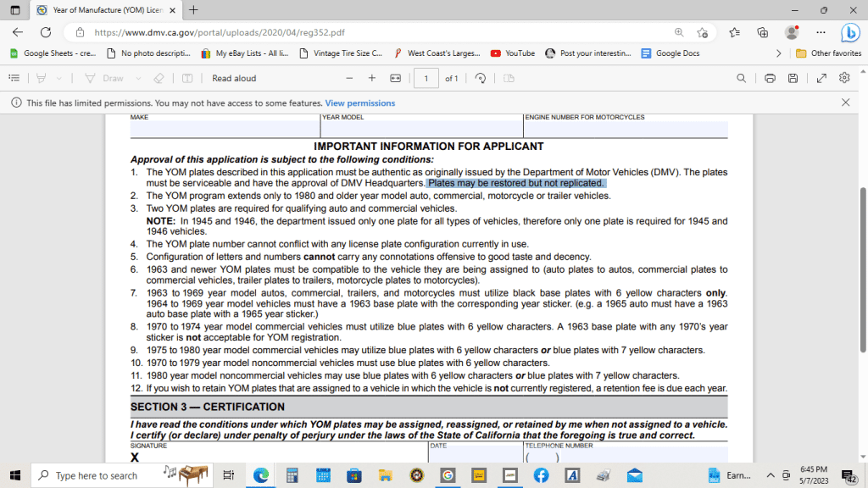Image resolution: width=868 pixels, height=488 pixels.
Task: Enter full screen PDF mode
Action: click(821, 78)
